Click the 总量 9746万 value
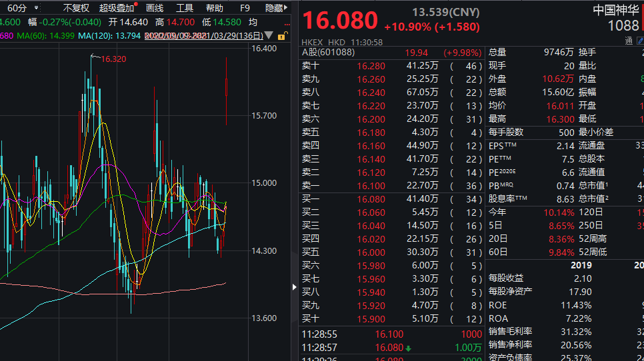The width and height of the screenshot is (644, 361). [559, 53]
